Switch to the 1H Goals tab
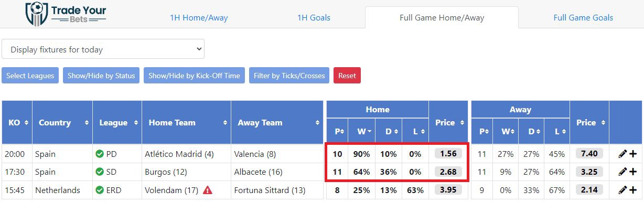 pos(314,17)
